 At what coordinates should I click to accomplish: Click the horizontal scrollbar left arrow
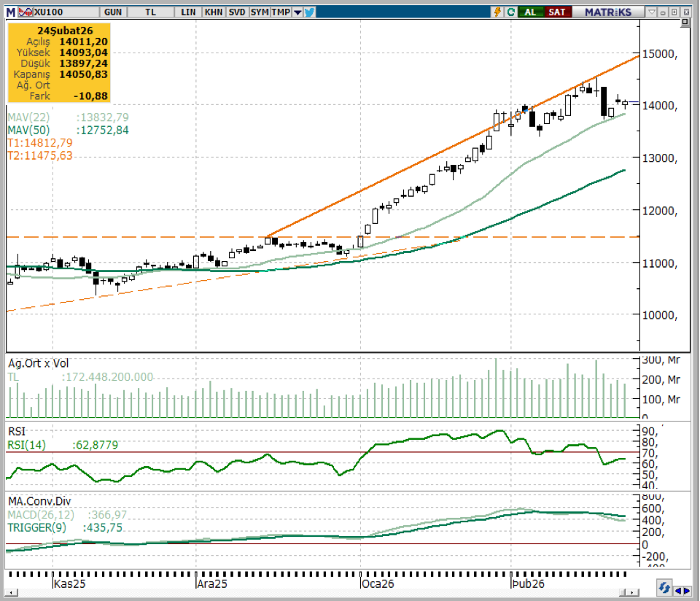pyautogui.click(x=11, y=591)
